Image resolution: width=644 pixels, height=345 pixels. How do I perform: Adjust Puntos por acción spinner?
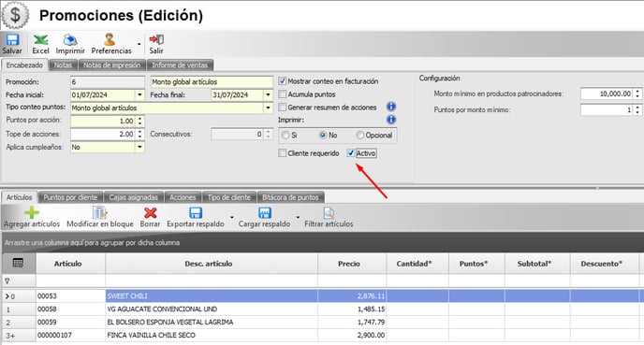139,121
